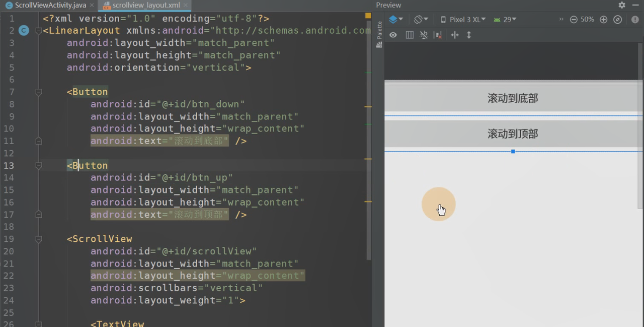Click zoom to fit screen icon
This screenshot has height=327, width=644.
tap(618, 19)
